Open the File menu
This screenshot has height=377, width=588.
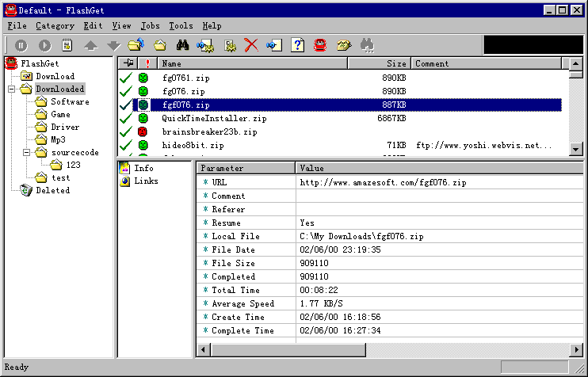pyautogui.click(x=17, y=26)
